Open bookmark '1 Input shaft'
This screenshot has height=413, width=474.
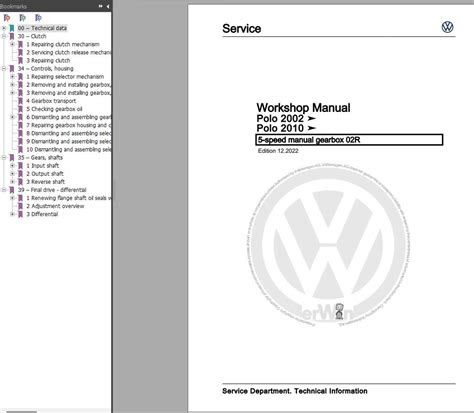tap(43, 166)
